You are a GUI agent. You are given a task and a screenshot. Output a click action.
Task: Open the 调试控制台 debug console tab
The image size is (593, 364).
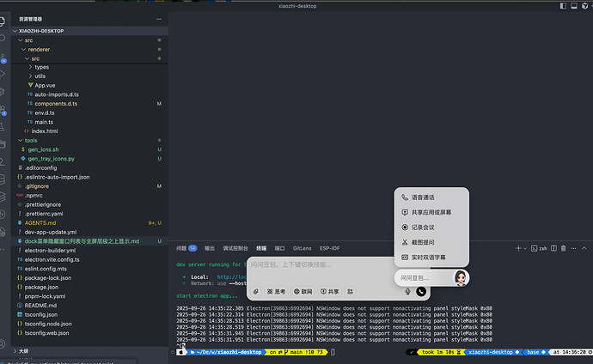point(235,248)
